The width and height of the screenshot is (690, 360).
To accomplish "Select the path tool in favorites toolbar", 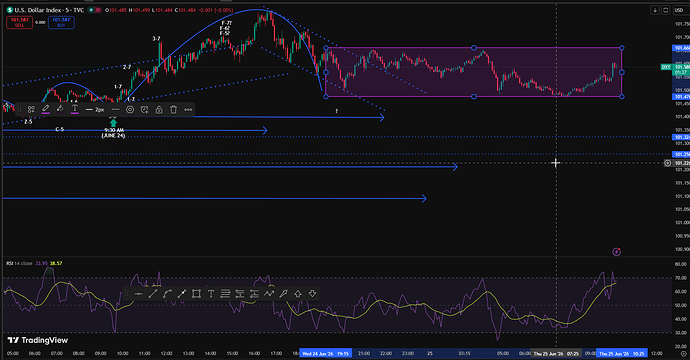I will (x=269, y=294).
